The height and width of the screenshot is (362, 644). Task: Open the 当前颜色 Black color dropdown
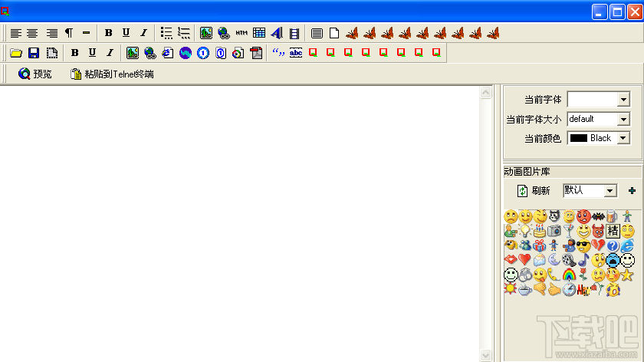click(x=623, y=138)
